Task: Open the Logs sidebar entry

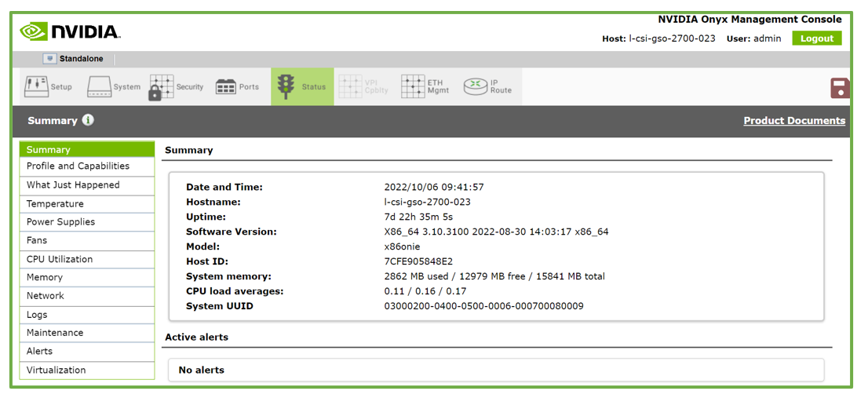Action: 37,315
